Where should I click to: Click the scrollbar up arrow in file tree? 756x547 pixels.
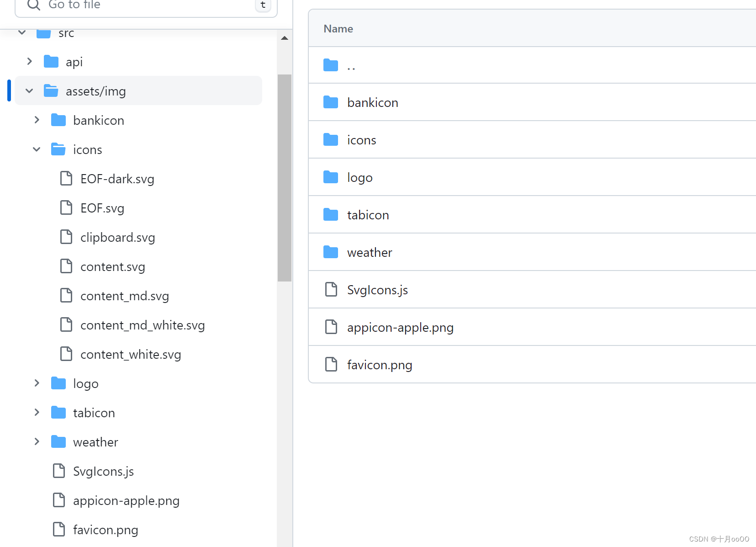[285, 38]
